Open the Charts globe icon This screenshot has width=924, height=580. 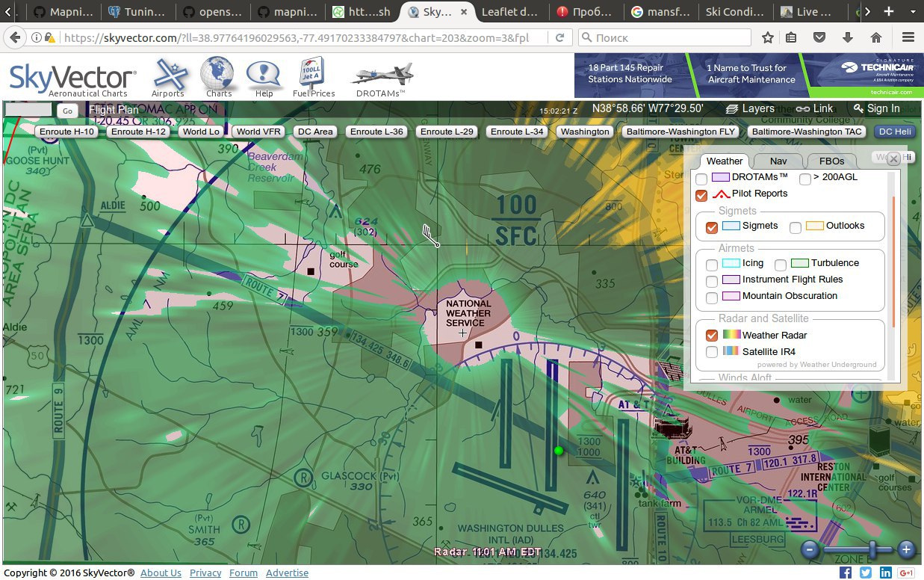pos(218,77)
